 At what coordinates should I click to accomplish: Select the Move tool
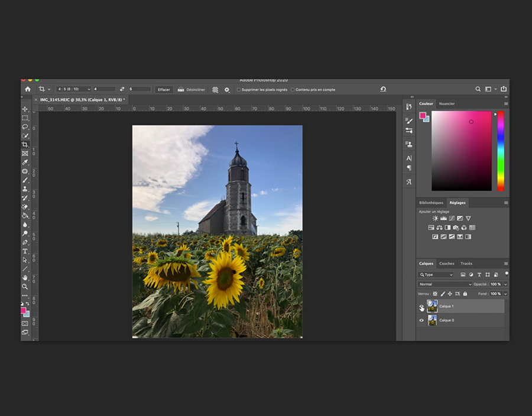click(x=25, y=109)
